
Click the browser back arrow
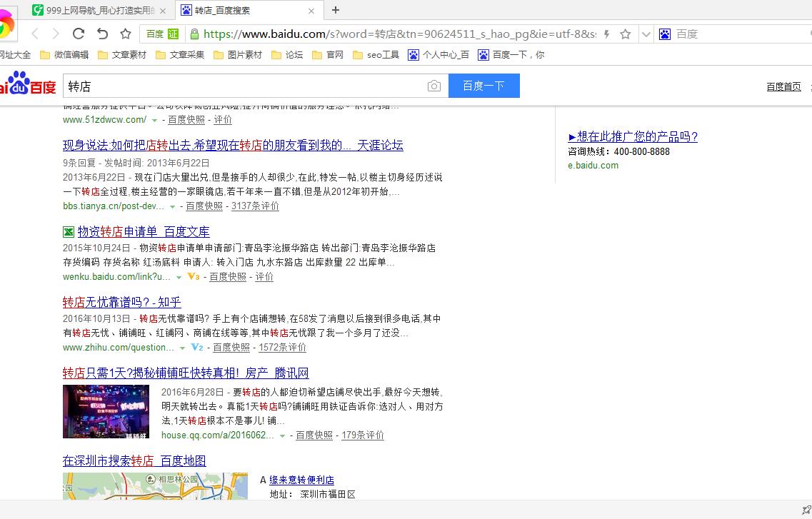coord(35,34)
